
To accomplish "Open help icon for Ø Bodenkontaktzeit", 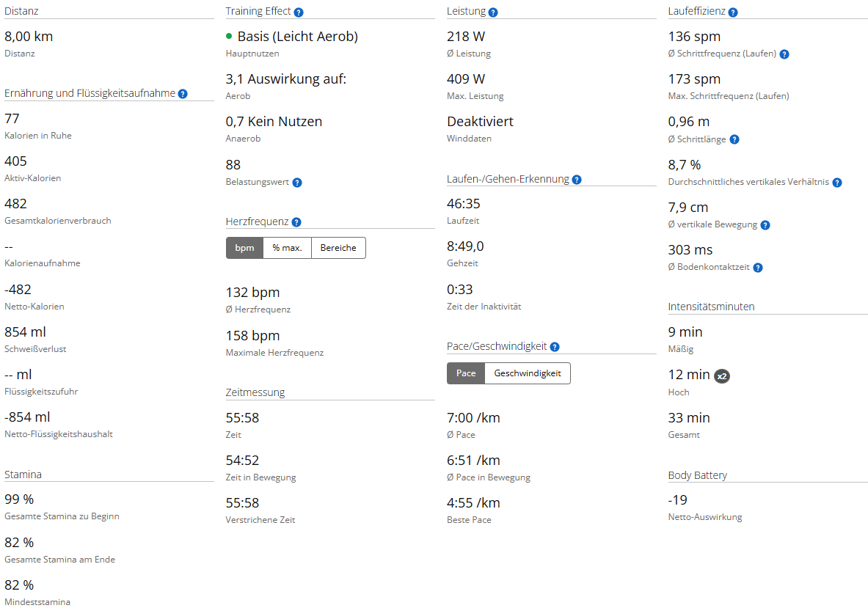I will [x=758, y=268].
